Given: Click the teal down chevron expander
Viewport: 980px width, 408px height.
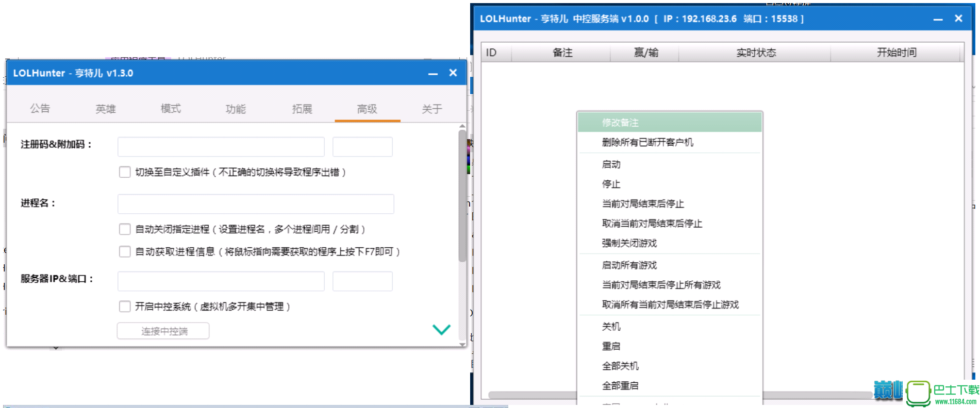Looking at the screenshot, I should [441, 329].
